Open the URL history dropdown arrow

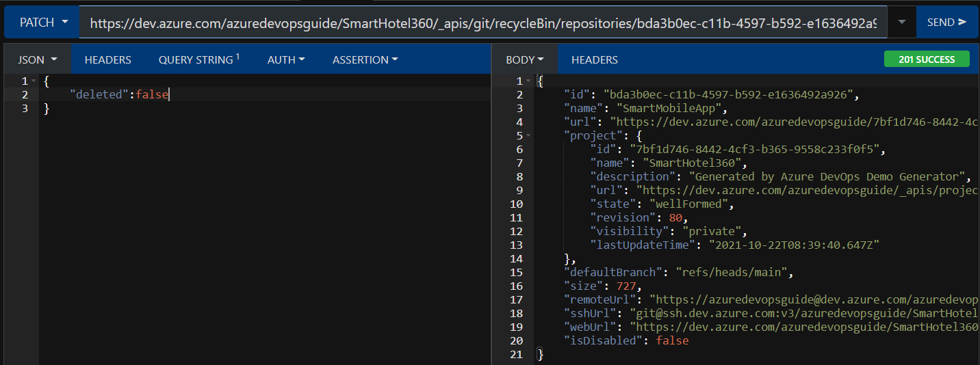click(902, 23)
